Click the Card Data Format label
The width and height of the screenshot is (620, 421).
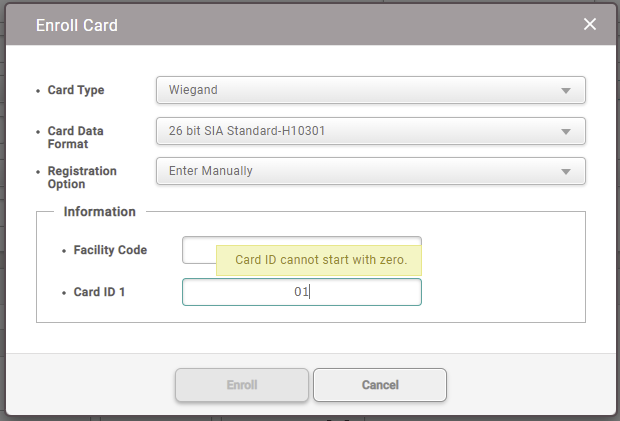pyautogui.click(x=75, y=137)
